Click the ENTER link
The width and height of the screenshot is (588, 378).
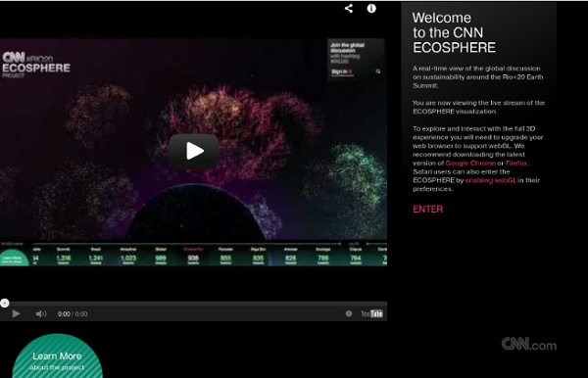tap(428, 209)
